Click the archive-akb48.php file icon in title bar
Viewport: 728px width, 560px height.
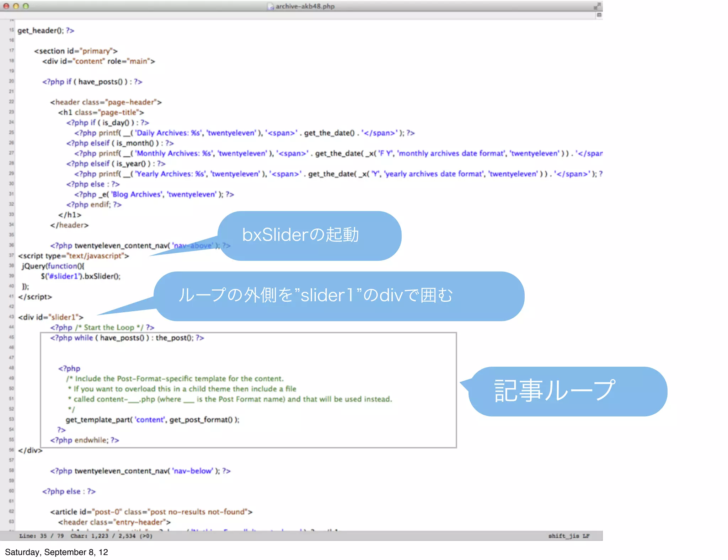tap(271, 6)
